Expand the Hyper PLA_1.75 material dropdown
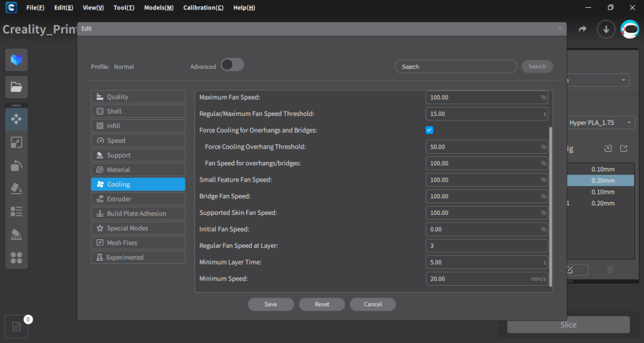This screenshot has width=644, height=343. [600, 123]
